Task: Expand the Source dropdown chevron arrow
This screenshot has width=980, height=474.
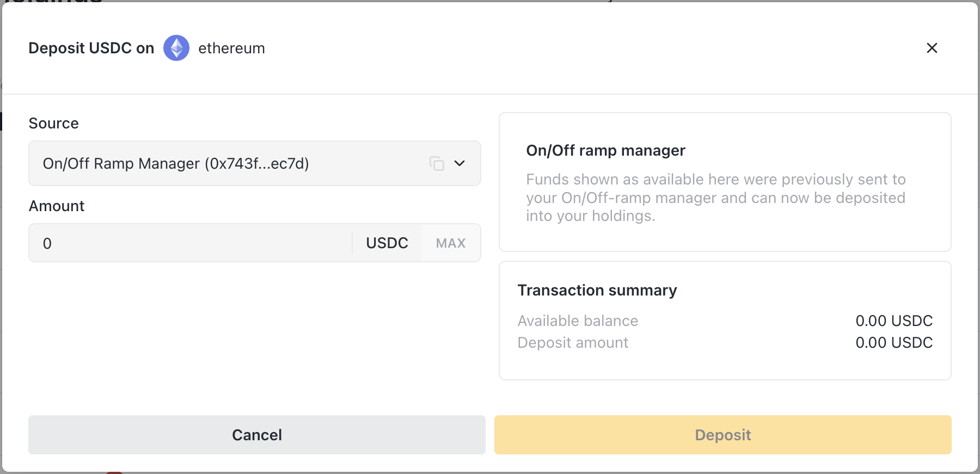Action: pos(460,163)
